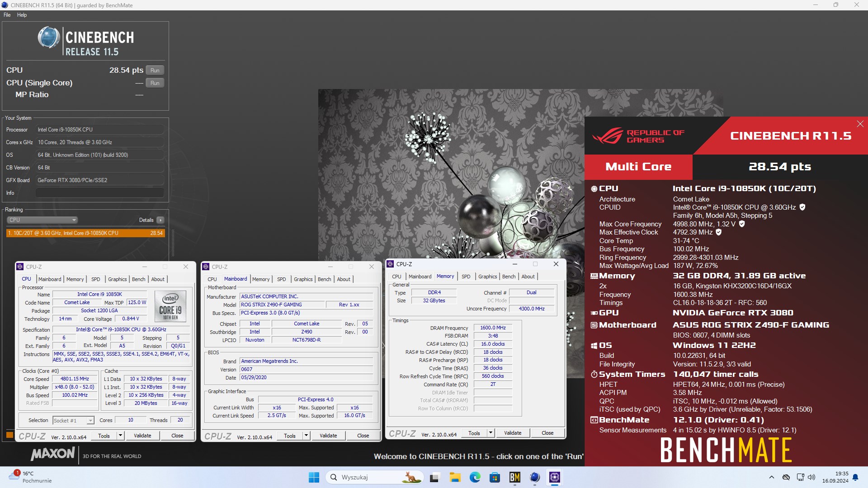The image size is (868, 488).
Task: Open the weather widget 16°C
Action: 30,477
